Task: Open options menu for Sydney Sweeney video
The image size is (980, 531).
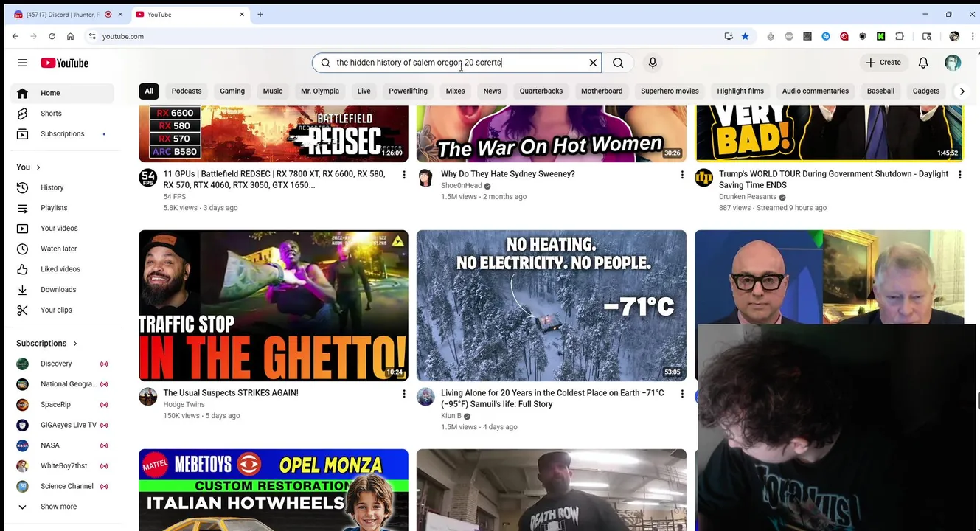Action: click(682, 175)
